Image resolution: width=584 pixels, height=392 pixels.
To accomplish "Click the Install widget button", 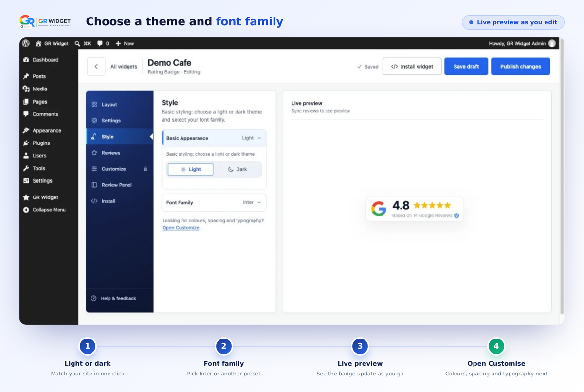I will click(412, 67).
